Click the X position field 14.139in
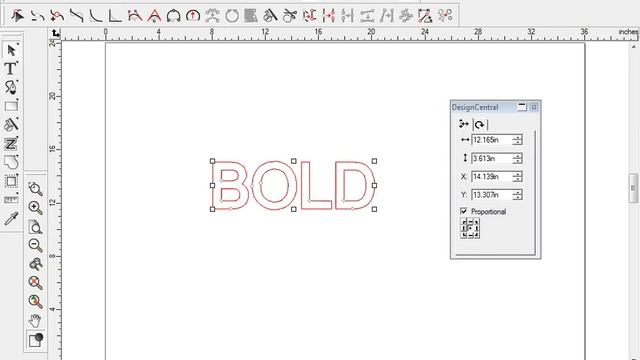 [x=491, y=177]
